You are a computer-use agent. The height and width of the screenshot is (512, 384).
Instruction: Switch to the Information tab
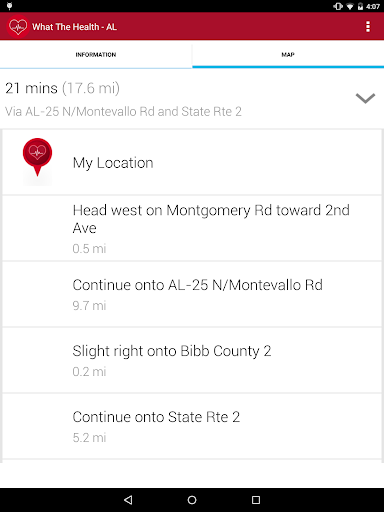point(96,55)
